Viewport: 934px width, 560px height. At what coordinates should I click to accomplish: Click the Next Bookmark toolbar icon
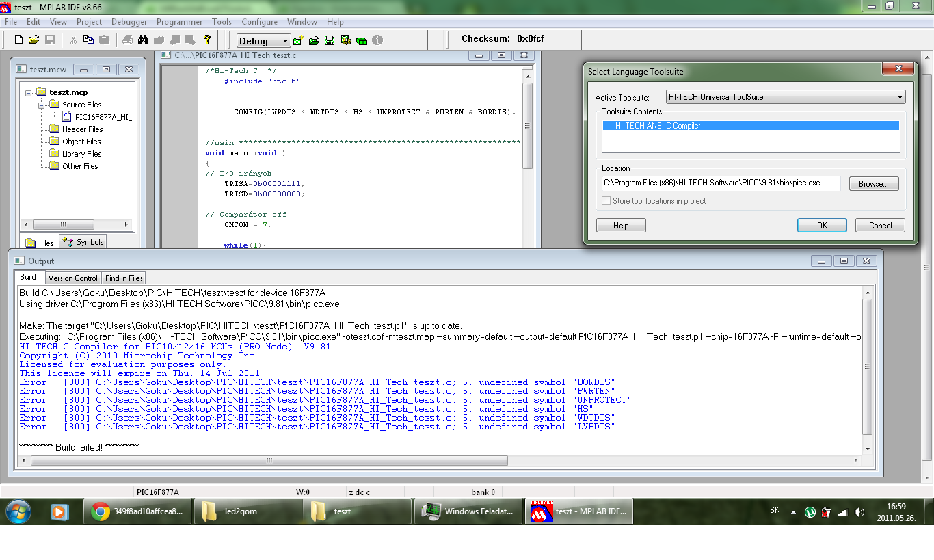coord(191,40)
